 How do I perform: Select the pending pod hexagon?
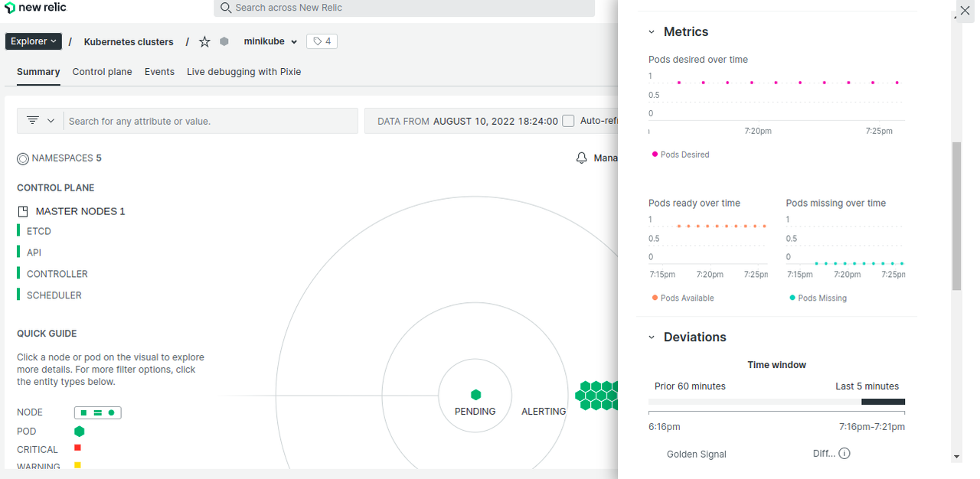[475, 395]
